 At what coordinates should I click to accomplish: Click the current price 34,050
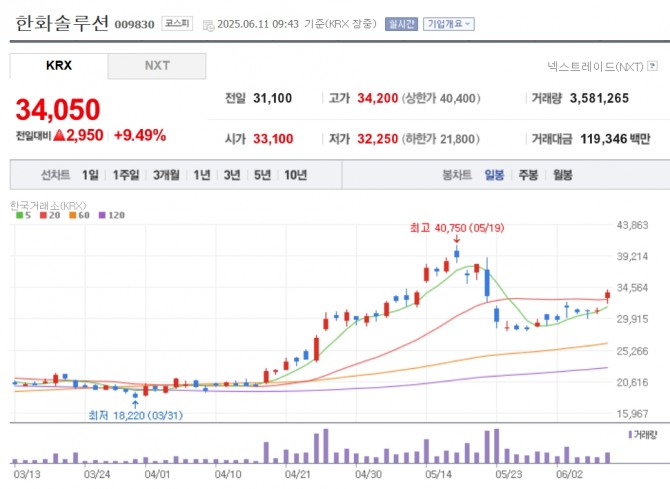point(58,109)
